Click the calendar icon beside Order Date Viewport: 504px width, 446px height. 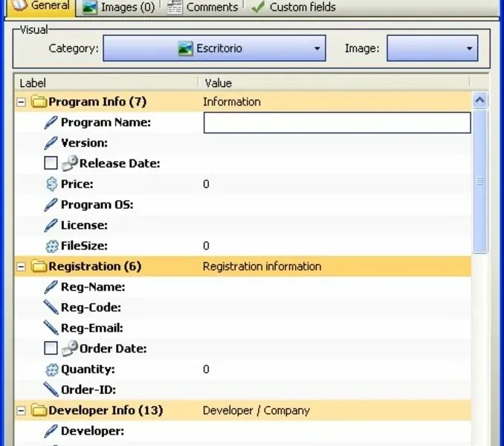click(70, 349)
